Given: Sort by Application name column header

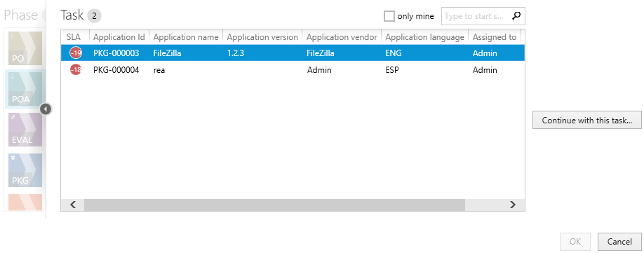Looking at the screenshot, I should point(186,37).
